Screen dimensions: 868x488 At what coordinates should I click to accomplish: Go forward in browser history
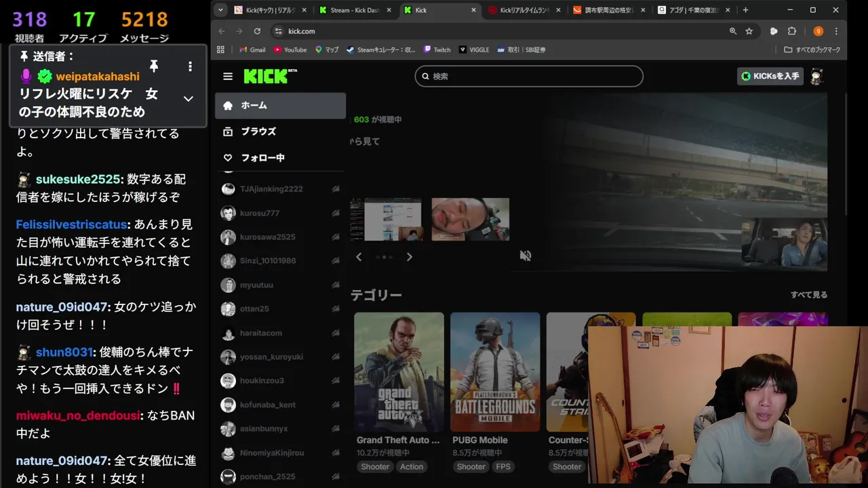(239, 31)
